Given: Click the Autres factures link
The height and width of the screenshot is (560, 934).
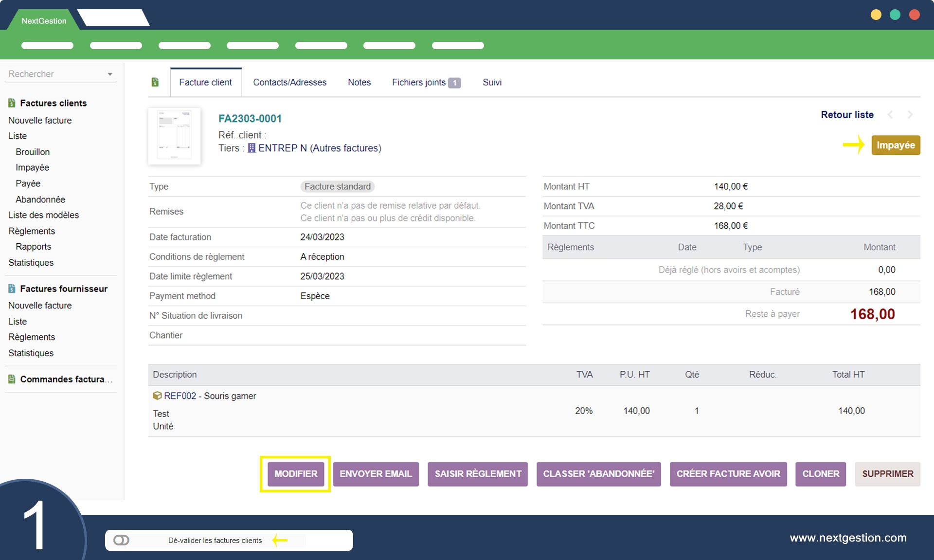Looking at the screenshot, I should [346, 148].
